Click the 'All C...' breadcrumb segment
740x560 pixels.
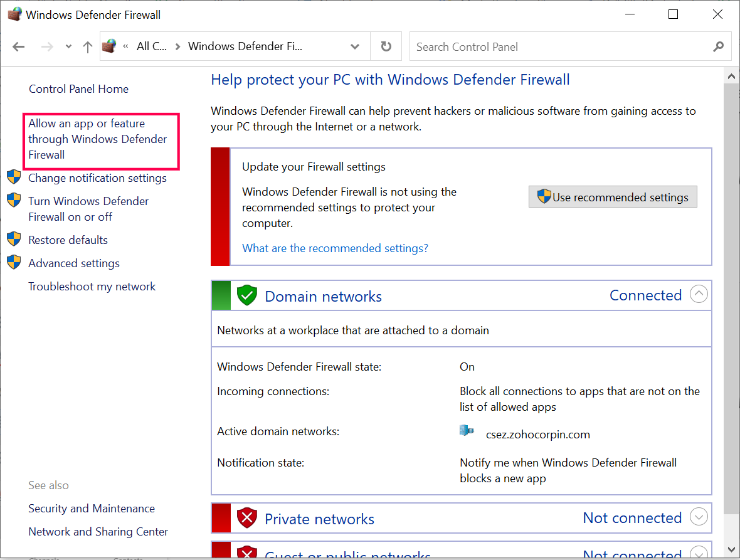click(x=152, y=46)
